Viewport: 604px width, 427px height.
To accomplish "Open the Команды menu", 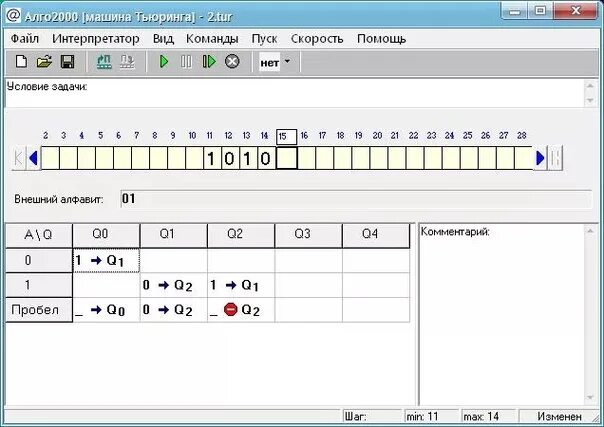I will 212,39.
